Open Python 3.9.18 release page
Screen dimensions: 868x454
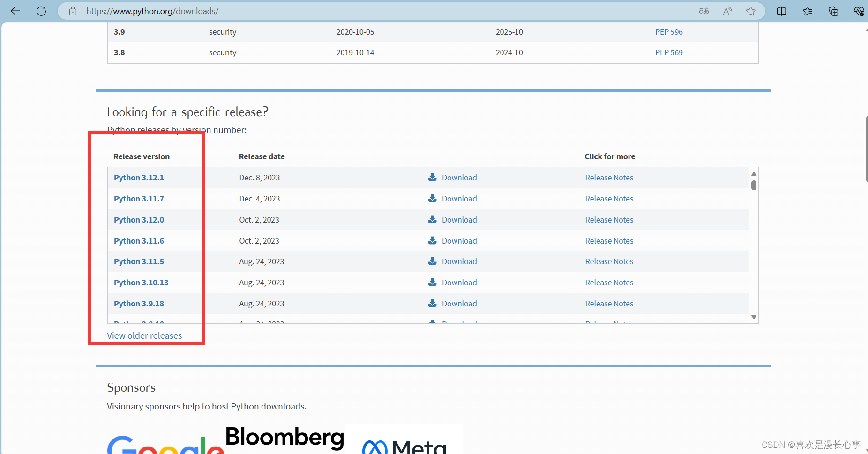[139, 304]
